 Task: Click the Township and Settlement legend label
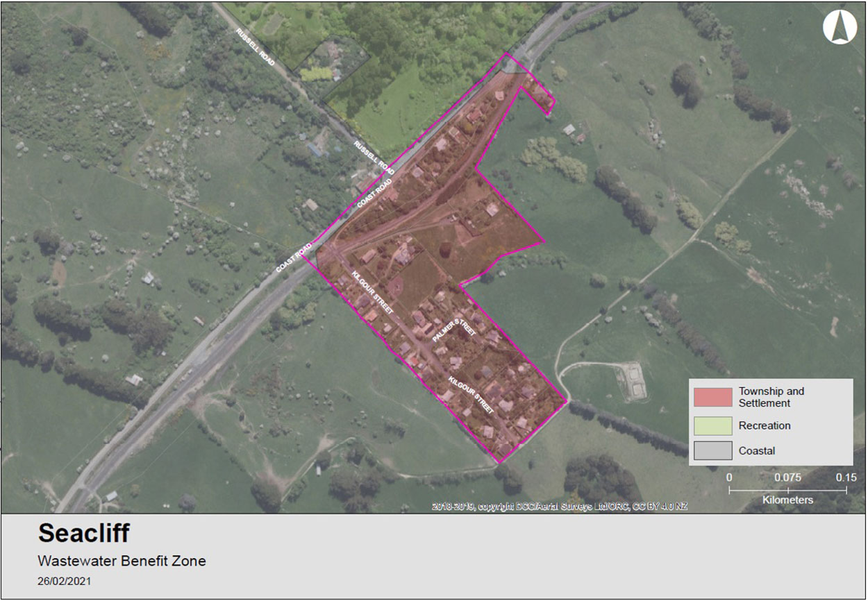coord(771,397)
